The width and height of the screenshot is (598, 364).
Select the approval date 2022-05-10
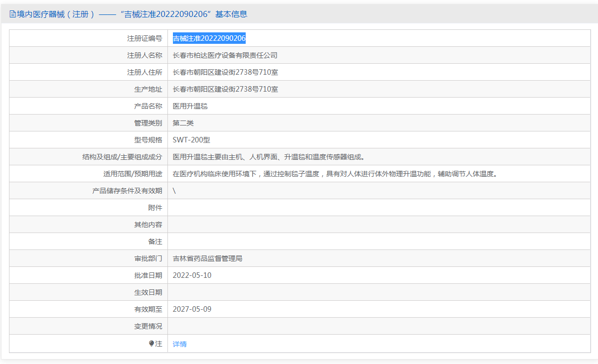tap(192, 275)
